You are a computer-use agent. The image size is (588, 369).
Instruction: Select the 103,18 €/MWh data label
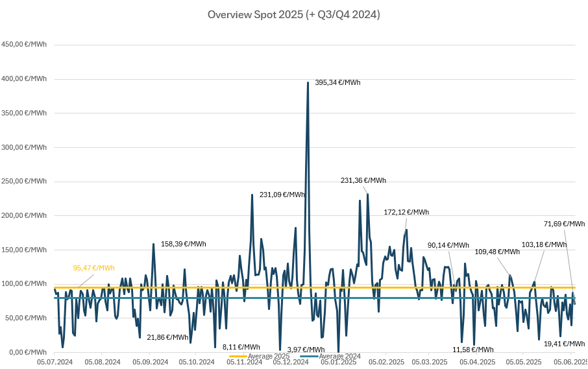tap(544, 245)
